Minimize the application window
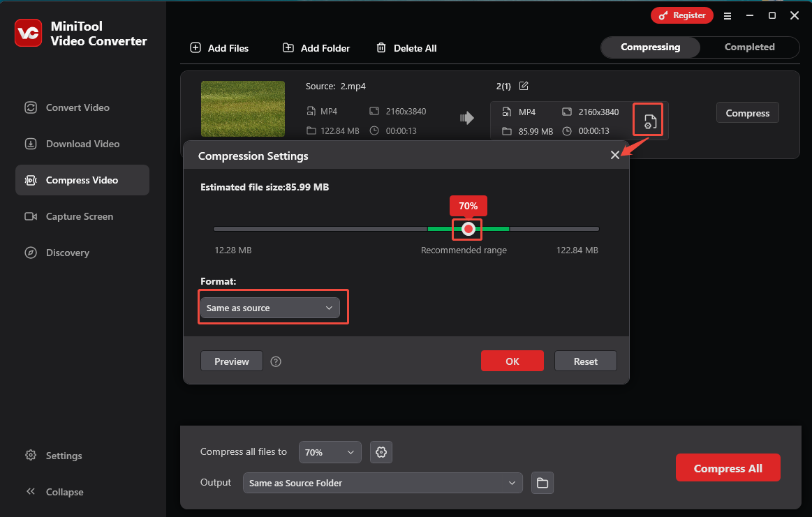Screen dimensions: 812x517 pos(749,15)
